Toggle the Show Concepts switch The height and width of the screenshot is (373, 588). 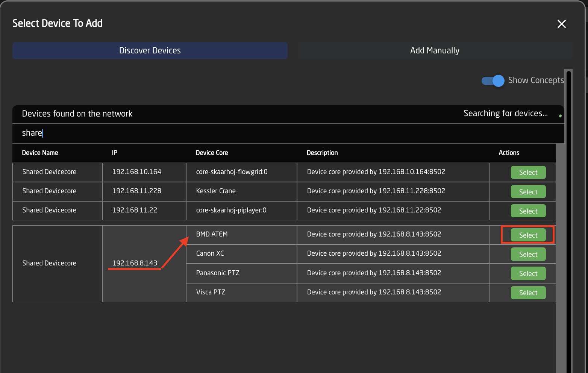(x=493, y=81)
